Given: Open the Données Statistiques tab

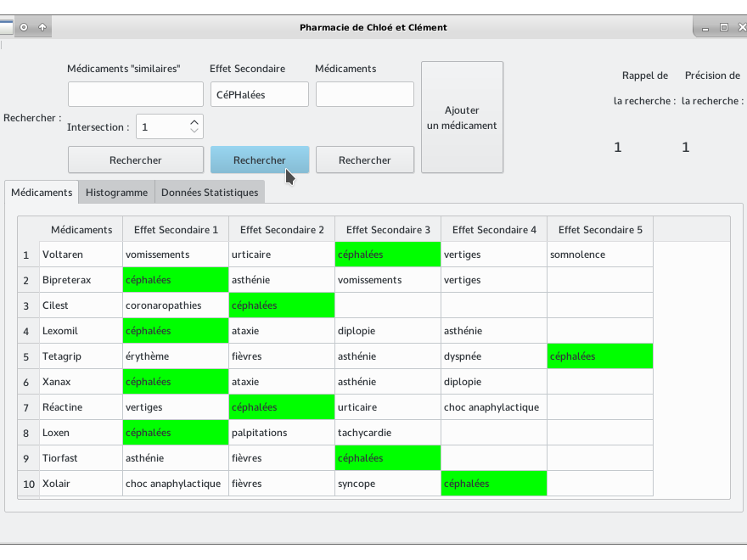Looking at the screenshot, I should click(x=210, y=193).
